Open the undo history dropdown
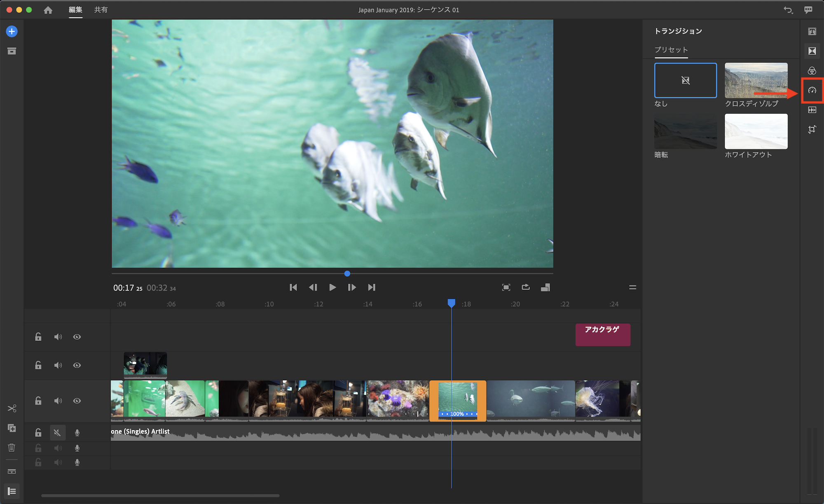 (x=788, y=10)
